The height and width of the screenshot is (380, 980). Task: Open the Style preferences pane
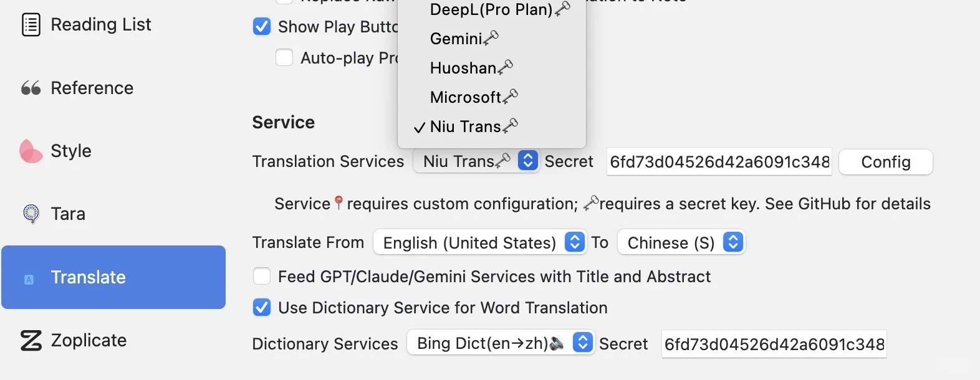(113, 151)
